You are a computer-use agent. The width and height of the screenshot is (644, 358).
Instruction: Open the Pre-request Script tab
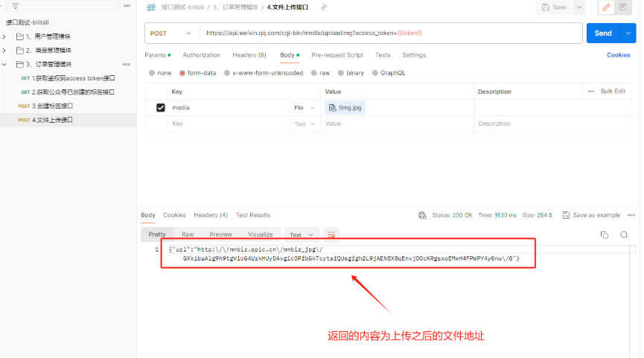pyautogui.click(x=337, y=55)
